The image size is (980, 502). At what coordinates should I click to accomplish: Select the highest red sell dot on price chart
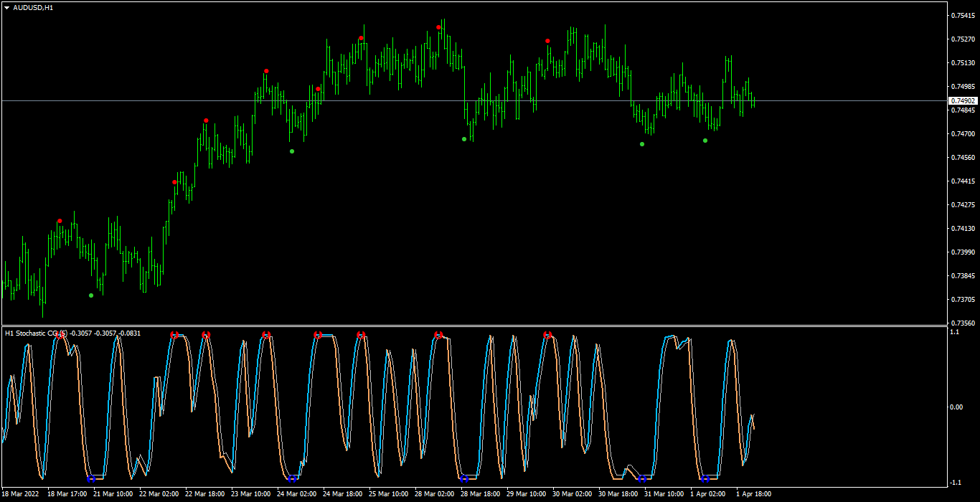coord(438,28)
